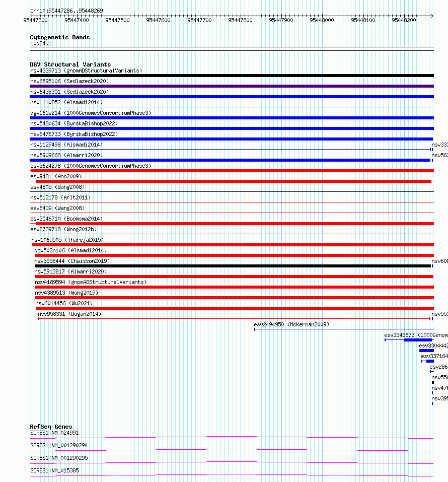The width and height of the screenshot is (448, 482).
Task: Click ruler position 95448200
Action: [x=404, y=20]
